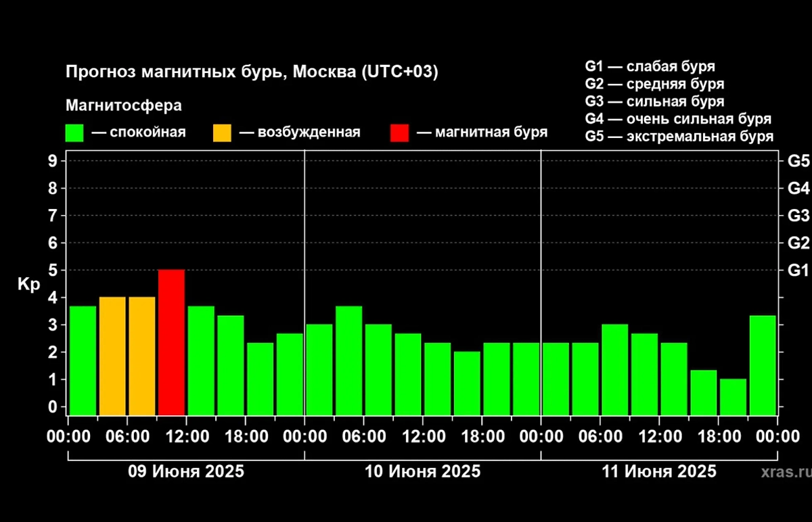
Task: Click the 'G1 — слабая буря' legend text
Action: pos(650,67)
